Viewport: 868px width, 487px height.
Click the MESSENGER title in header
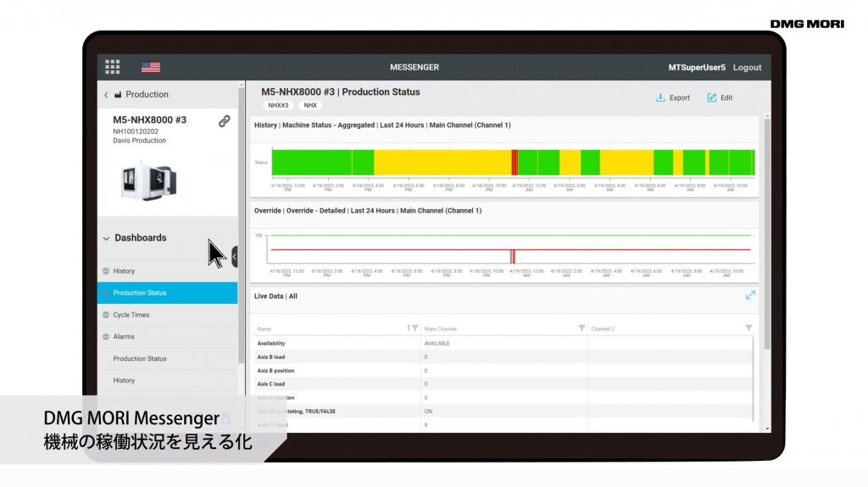[414, 67]
